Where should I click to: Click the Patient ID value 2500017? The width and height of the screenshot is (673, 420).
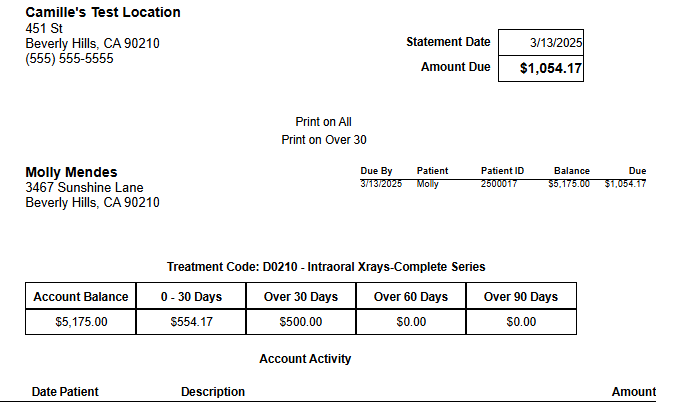coord(499,184)
